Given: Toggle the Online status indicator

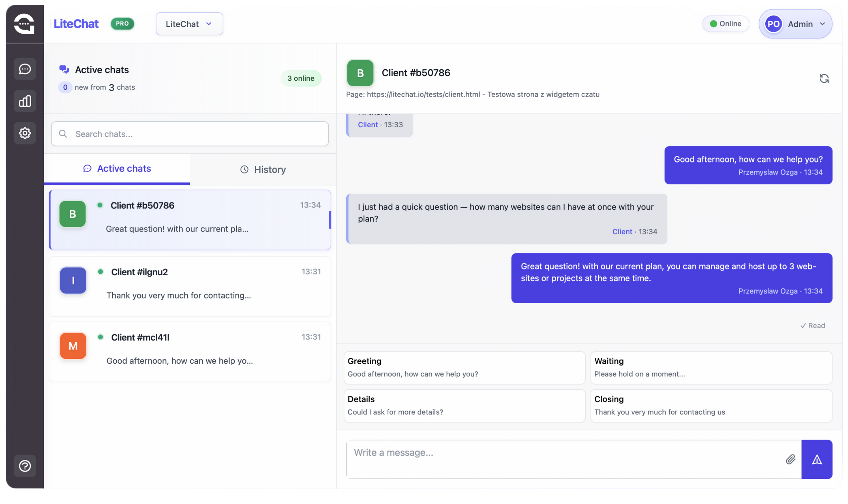Looking at the screenshot, I should point(725,24).
